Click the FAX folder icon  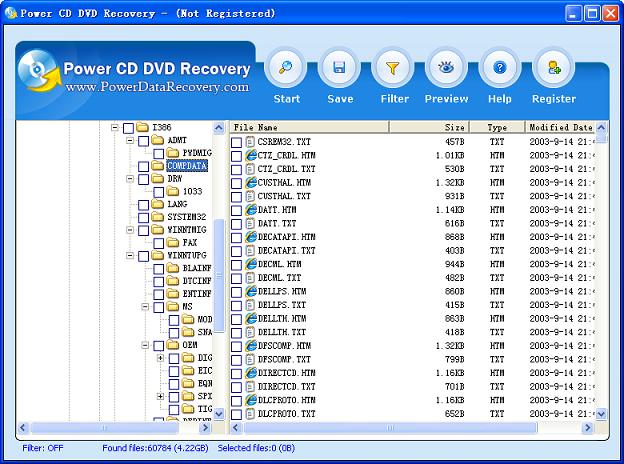pos(173,242)
